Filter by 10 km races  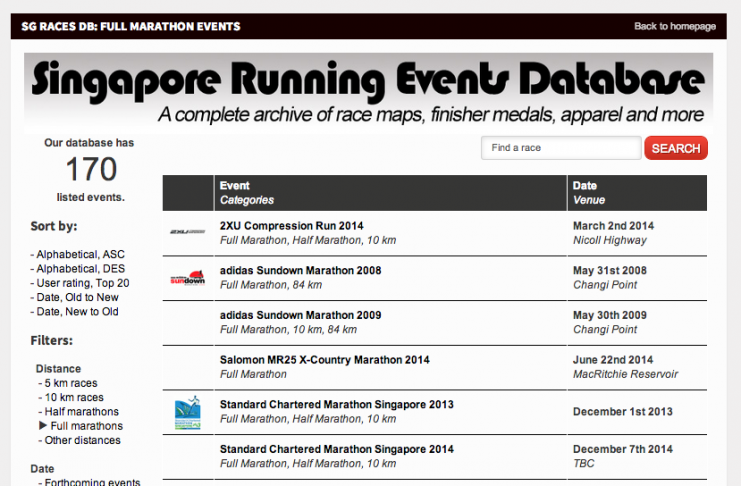coord(73,398)
